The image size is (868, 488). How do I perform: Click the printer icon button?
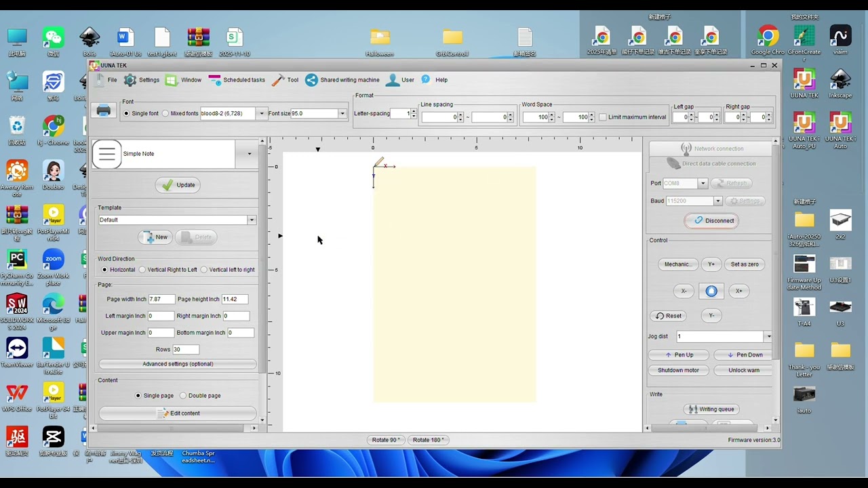[x=104, y=110]
